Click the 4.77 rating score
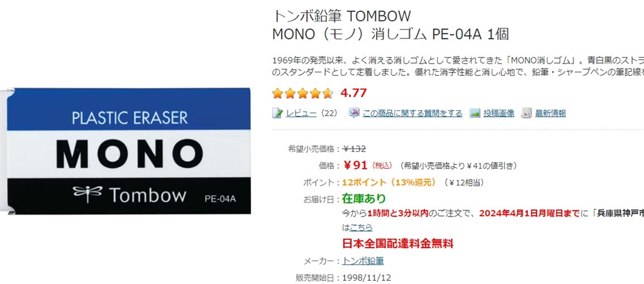 tap(353, 93)
